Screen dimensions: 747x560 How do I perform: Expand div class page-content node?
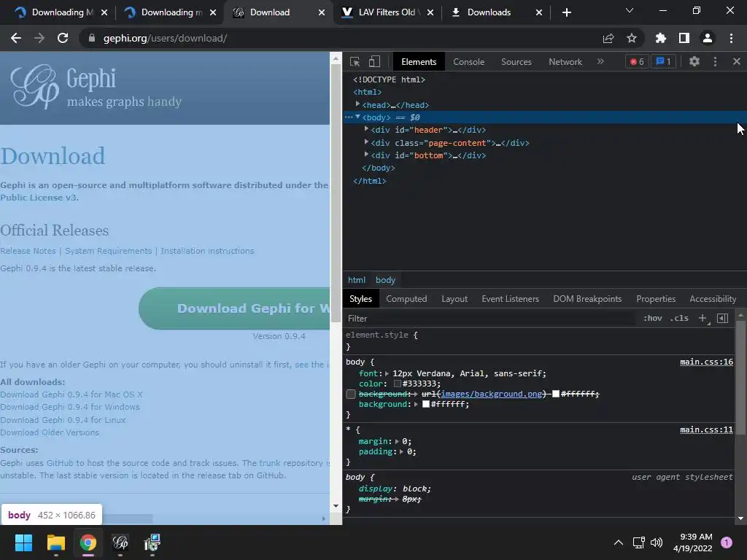pyautogui.click(x=366, y=142)
